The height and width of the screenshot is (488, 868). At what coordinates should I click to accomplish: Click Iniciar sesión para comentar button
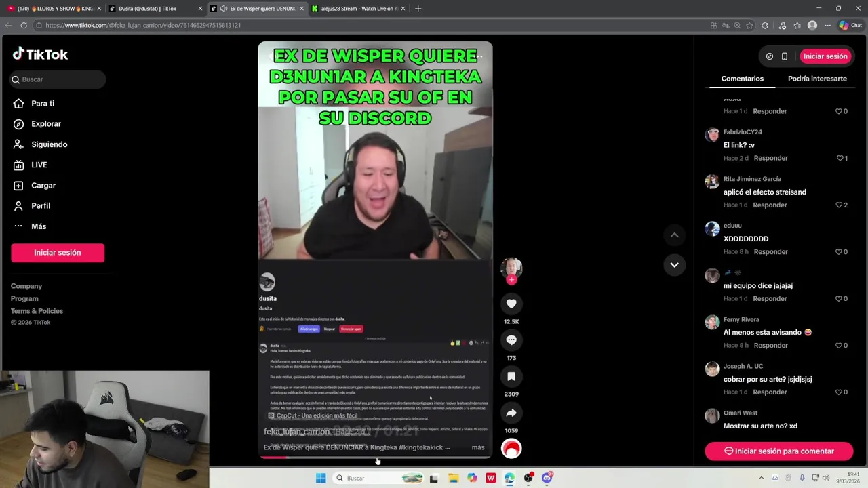pyautogui.click(x=778, y=451)
